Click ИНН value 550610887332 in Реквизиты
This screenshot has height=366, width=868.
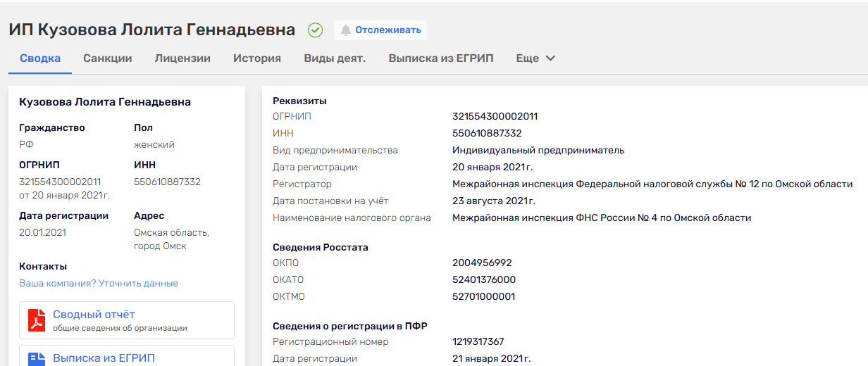(x=487, y=133)
